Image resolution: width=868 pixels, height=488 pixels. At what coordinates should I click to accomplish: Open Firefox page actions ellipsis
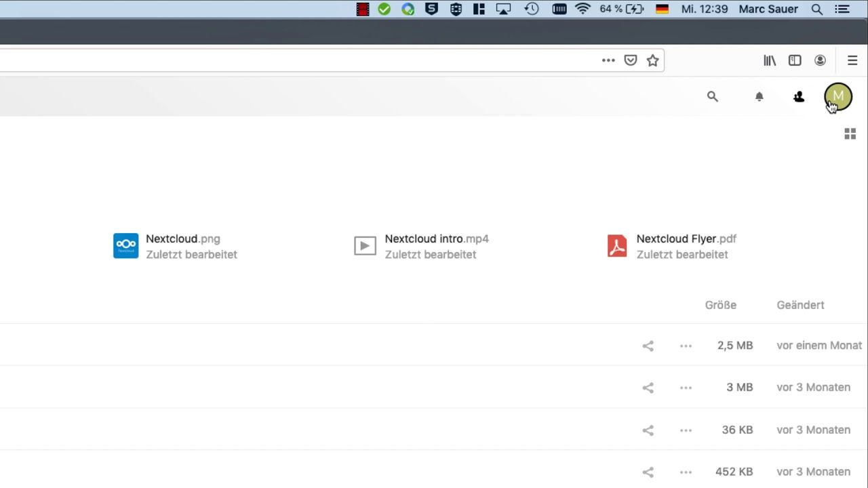tap(608, 60)
